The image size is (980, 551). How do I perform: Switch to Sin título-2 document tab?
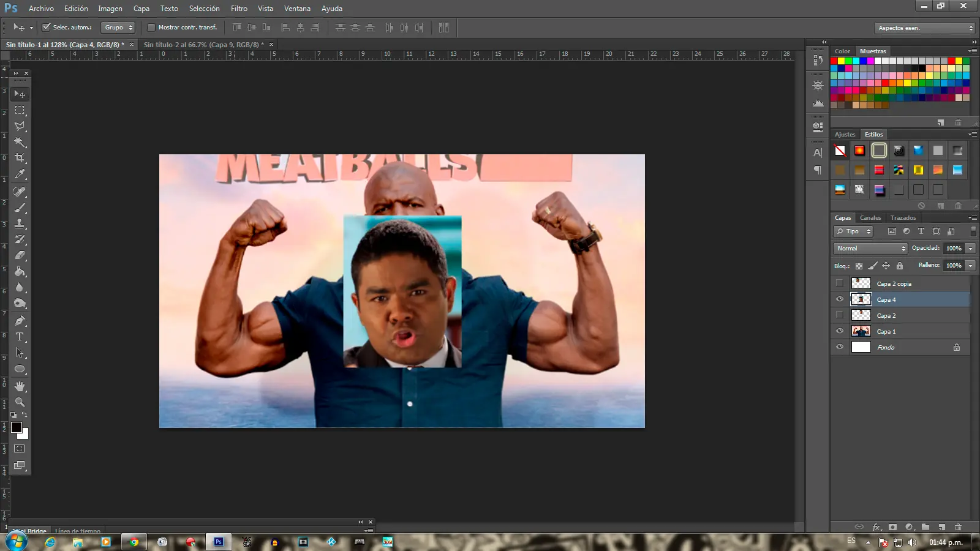(x=203, y=45)
